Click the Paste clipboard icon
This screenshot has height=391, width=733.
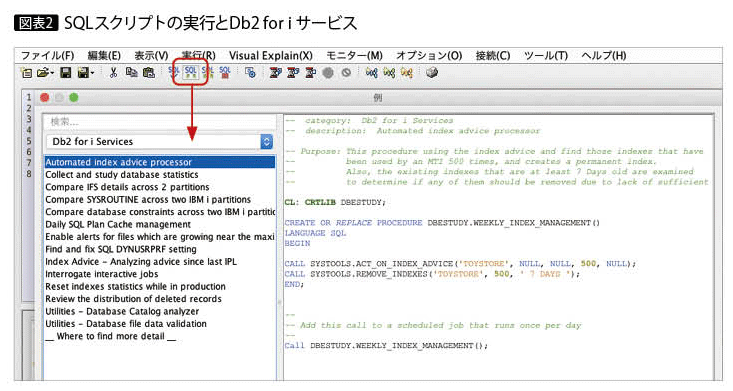pos(149,73)
